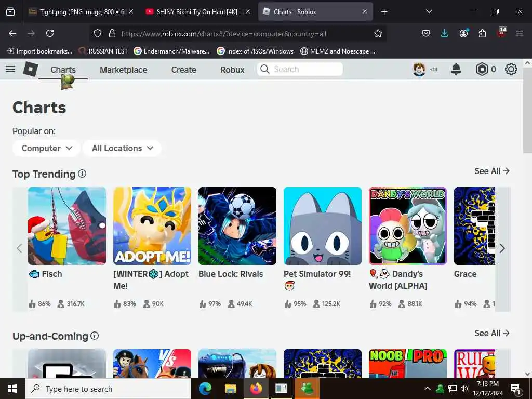Open the Pet Simulator 99 thumbnail
The width and height of the screenshot is (532, 399).
pyautogui.click(x=323, y=226)
